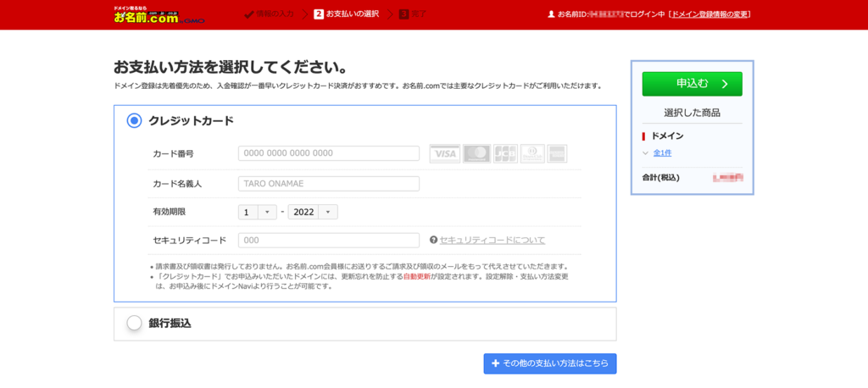This screenshot has width=868, height=388.
Task: Click その他の支払い方法はこちら button
Action: tap(550, 363)
